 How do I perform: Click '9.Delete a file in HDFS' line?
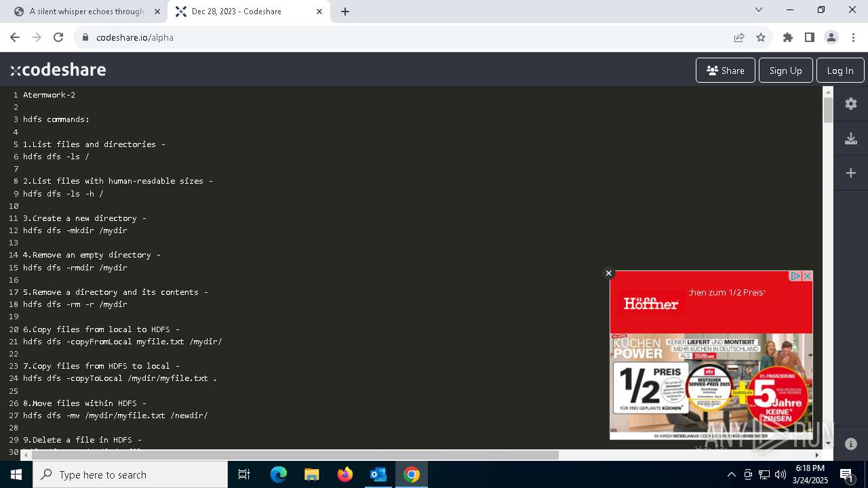pyautogui.click(x=82, y=440)
